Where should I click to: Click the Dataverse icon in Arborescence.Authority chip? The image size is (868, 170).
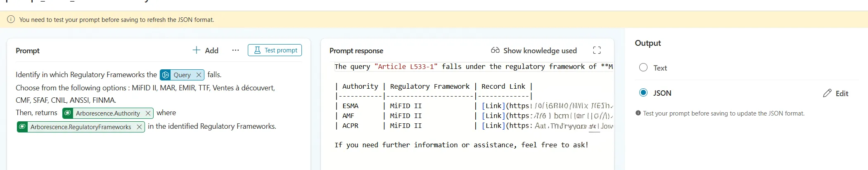(68, 113)
